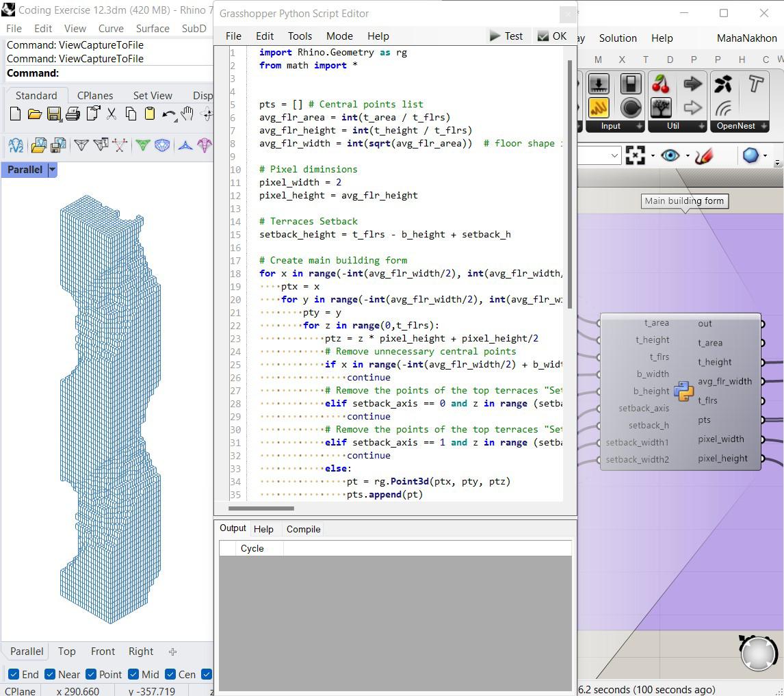Click the Undo arrow icon
Screen dimensions: 784x696
tap(168, 114)
